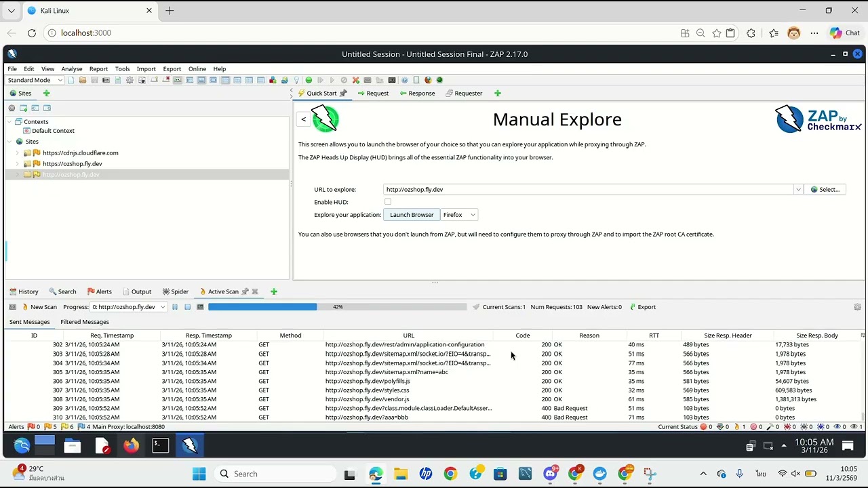This screenshot has height=488, width=868.
Task: Switch to the Spider tab
Action: [176, 291]
